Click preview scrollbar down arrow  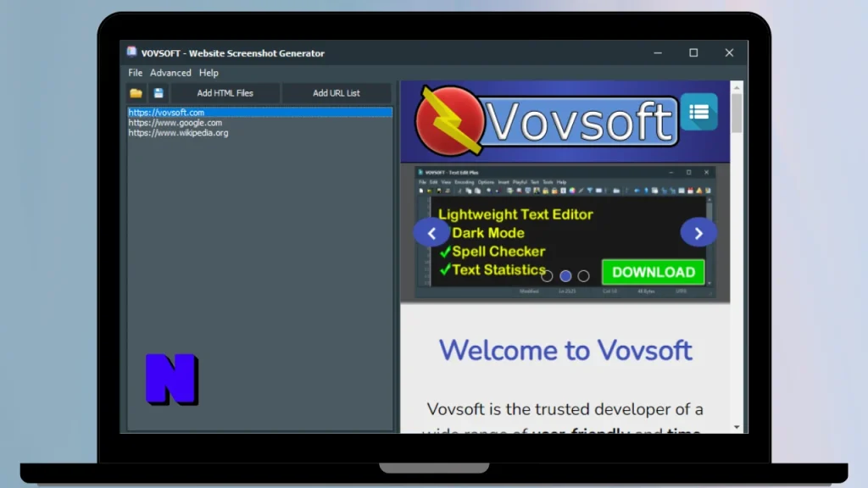click(x=737, y=427)
